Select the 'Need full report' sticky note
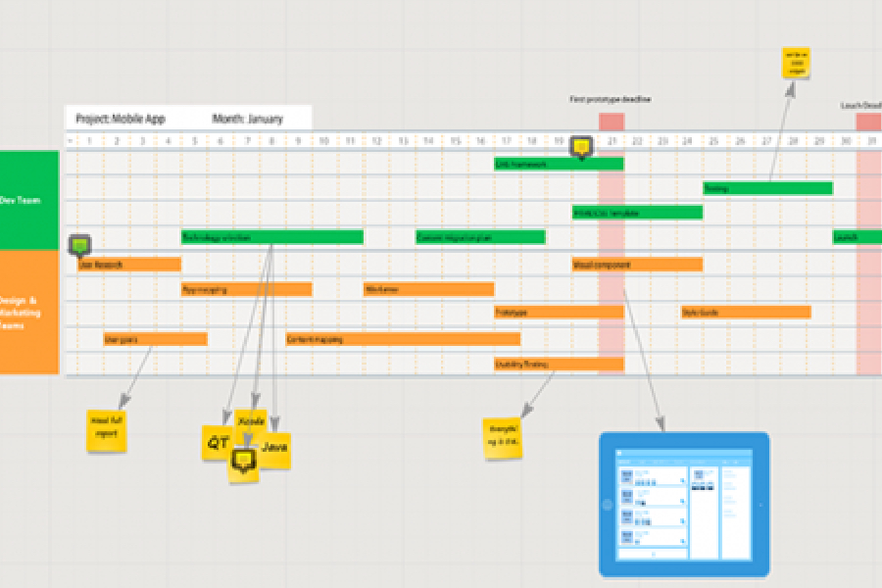Image resolution: width=882 pixels, height=588 pixels. [106, 430]
